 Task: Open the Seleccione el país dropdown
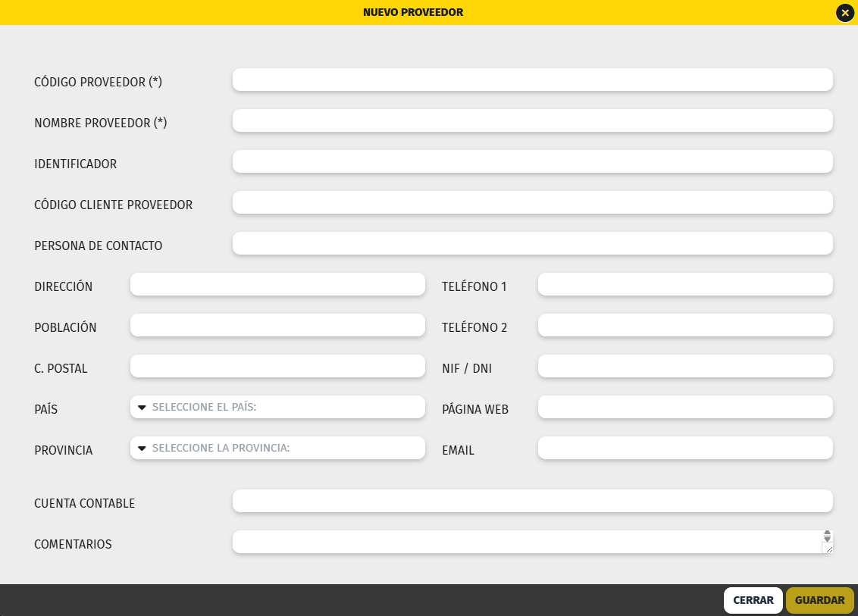[x=277, y=407]
